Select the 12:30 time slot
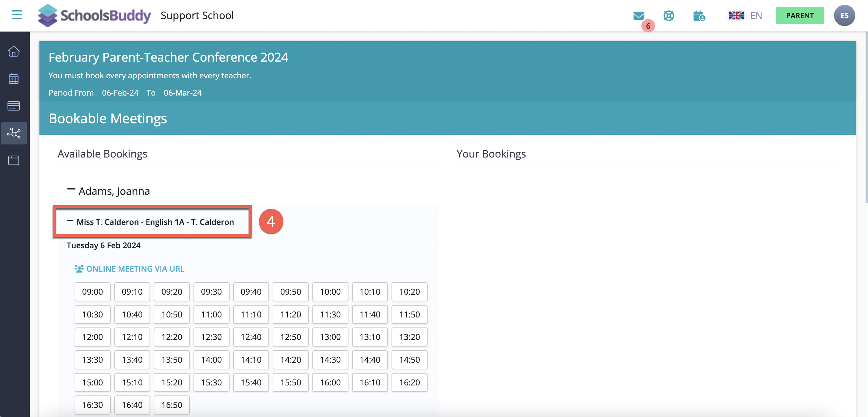 point(211,337)
